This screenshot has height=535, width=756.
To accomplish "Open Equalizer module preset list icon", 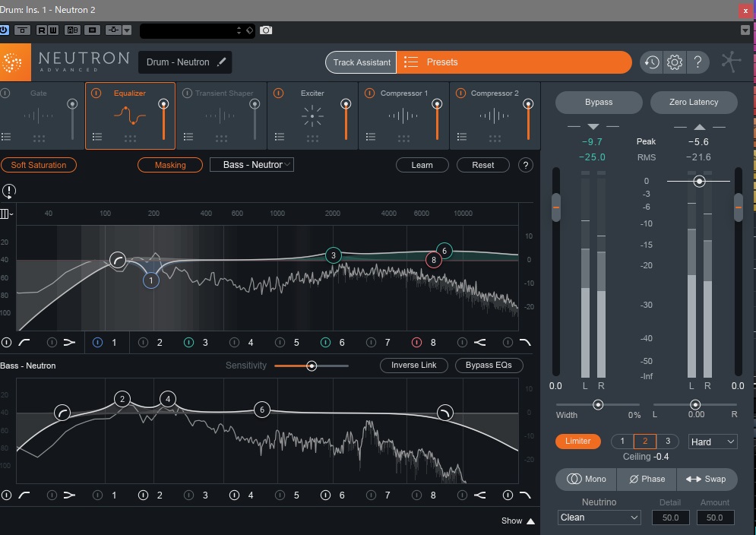I will coord(97,137).
